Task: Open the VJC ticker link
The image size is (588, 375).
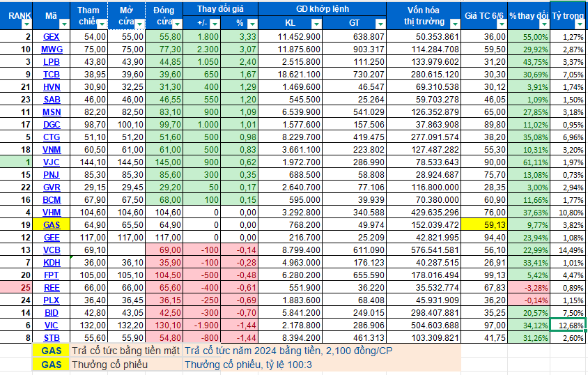Action: (x=52, y=162)
